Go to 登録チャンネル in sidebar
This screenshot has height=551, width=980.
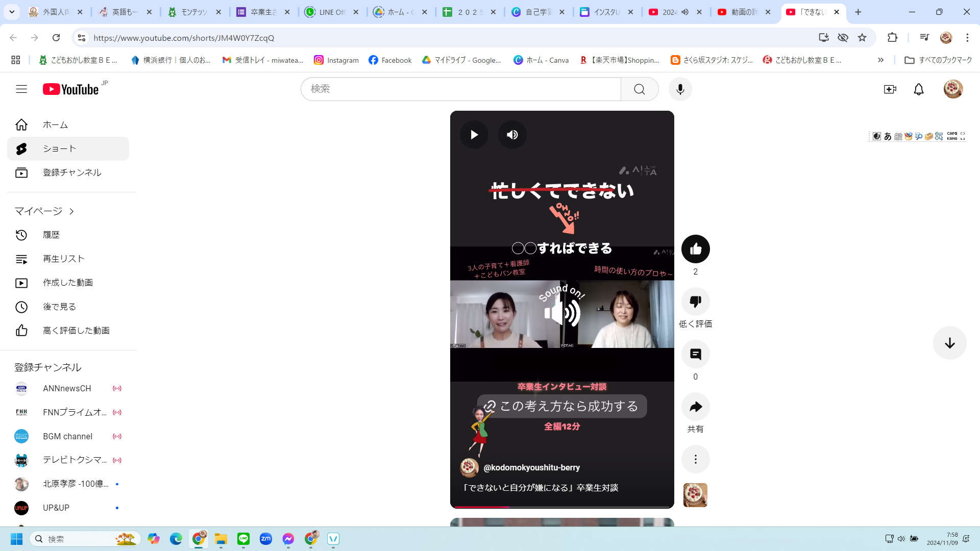pyautogui.click(x=71, y=172)
